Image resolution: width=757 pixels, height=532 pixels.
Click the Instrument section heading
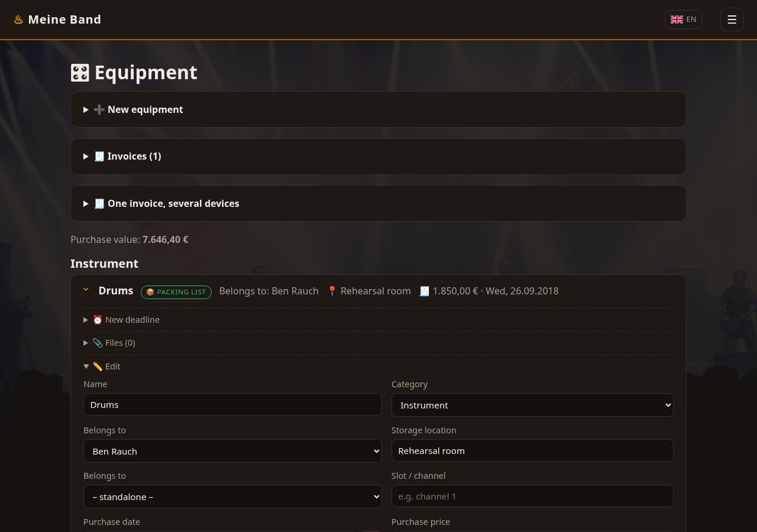click(104, 264)
